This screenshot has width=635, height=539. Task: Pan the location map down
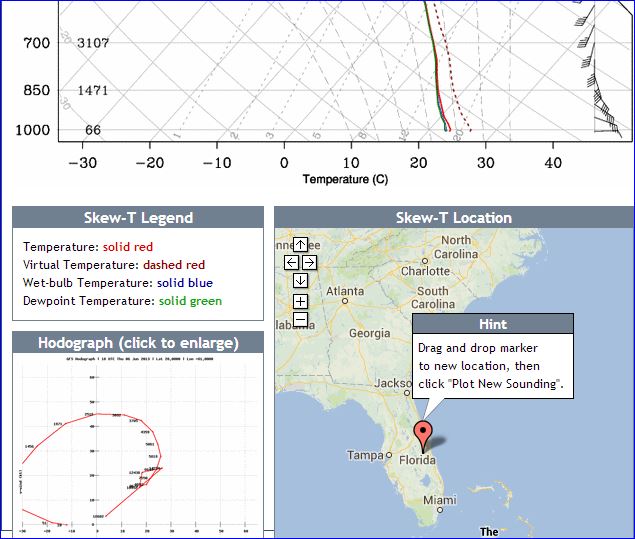click(x=300, y=280)
